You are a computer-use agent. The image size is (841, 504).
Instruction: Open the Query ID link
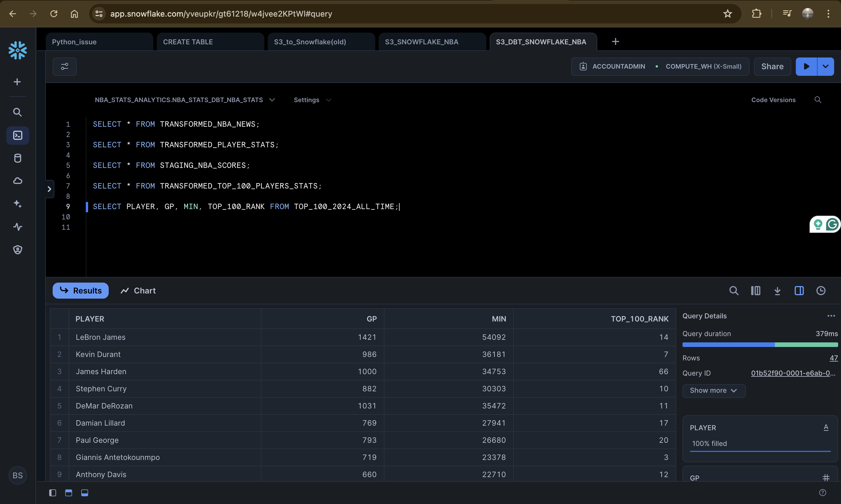pos(793,373)
